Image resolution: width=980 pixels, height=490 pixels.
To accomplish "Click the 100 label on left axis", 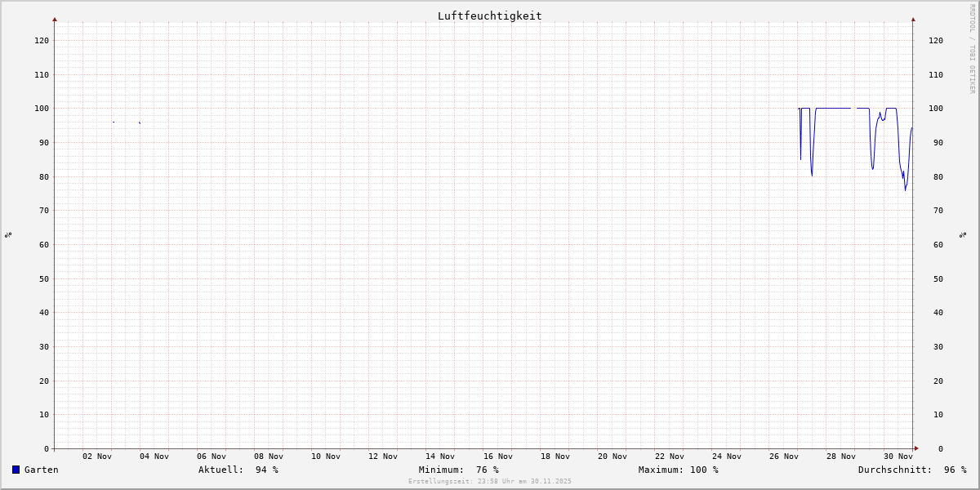I will (42, 108).
